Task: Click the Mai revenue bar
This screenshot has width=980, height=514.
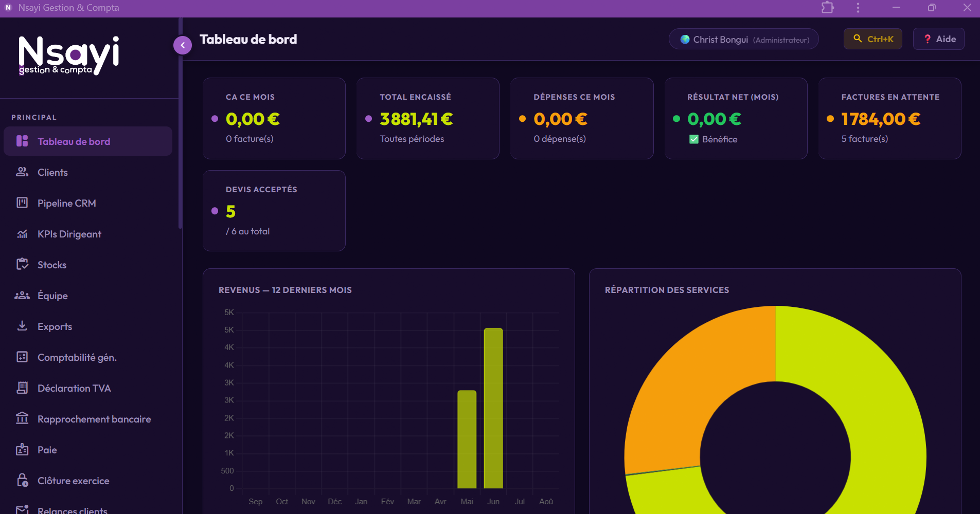Action: [467, 439]
